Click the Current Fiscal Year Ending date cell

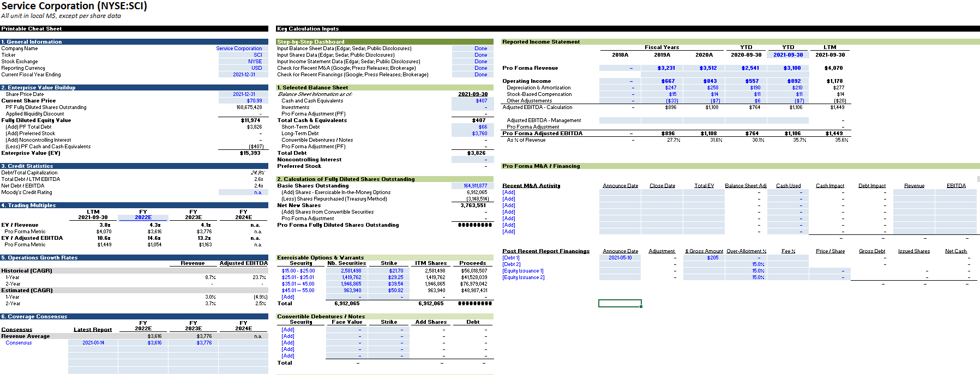pyautogui.click(x=243, y=75)
